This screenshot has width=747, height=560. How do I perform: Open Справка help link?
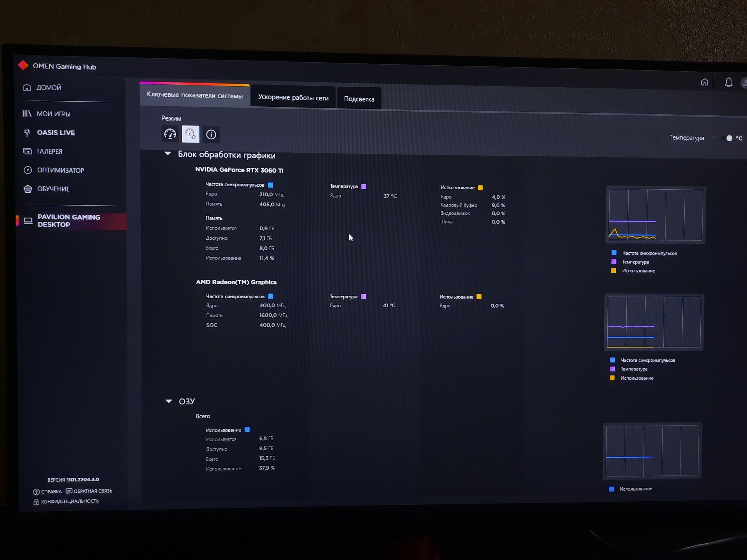coord(51,492)
